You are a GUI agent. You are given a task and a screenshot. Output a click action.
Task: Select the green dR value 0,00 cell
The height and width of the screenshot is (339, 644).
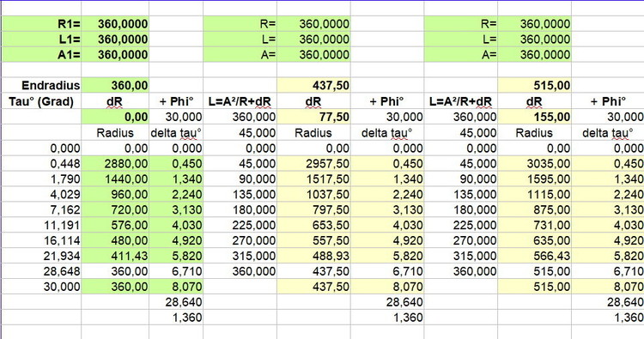pyautogui.click(x=115, y=117)
